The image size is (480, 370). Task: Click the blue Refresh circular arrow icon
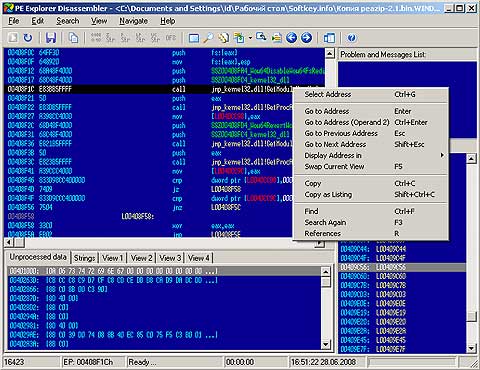pyautogui.click(x=28, y=37)
